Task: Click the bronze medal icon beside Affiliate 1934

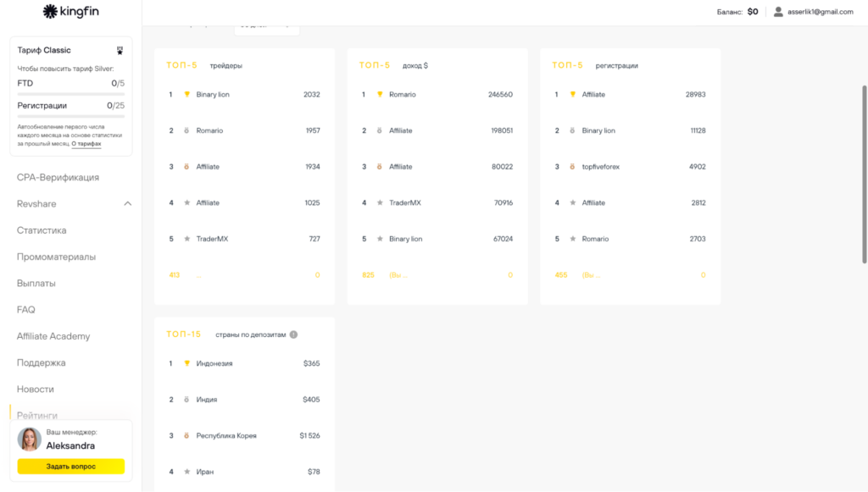Action: [x=186, y=166]
